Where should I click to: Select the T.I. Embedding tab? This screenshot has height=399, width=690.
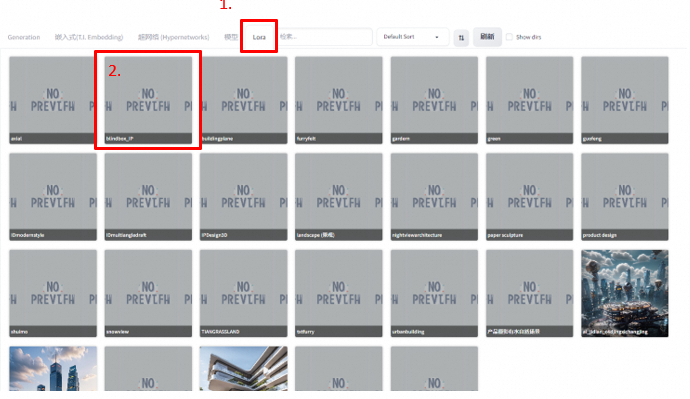point(88,37)
